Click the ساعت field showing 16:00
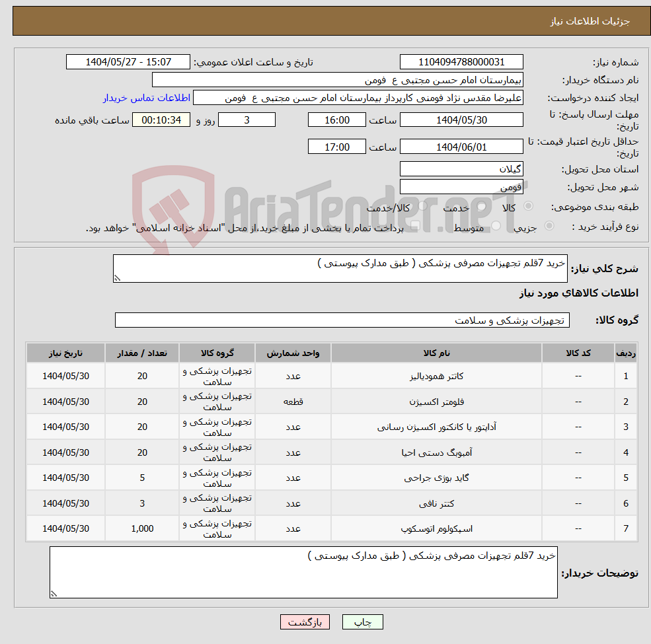 tap(336, 120)
